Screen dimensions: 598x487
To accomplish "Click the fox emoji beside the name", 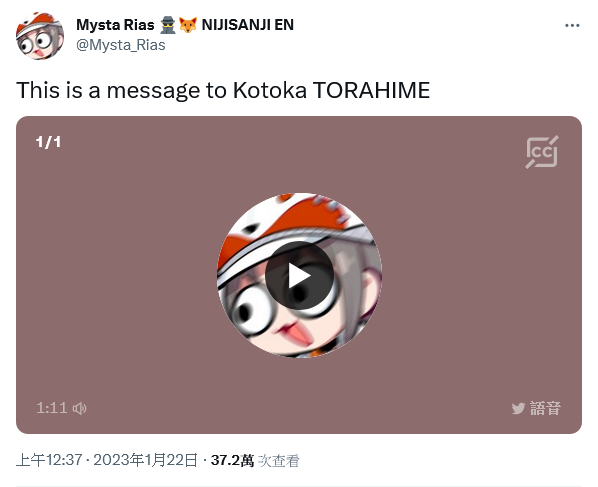I will 188,25.
